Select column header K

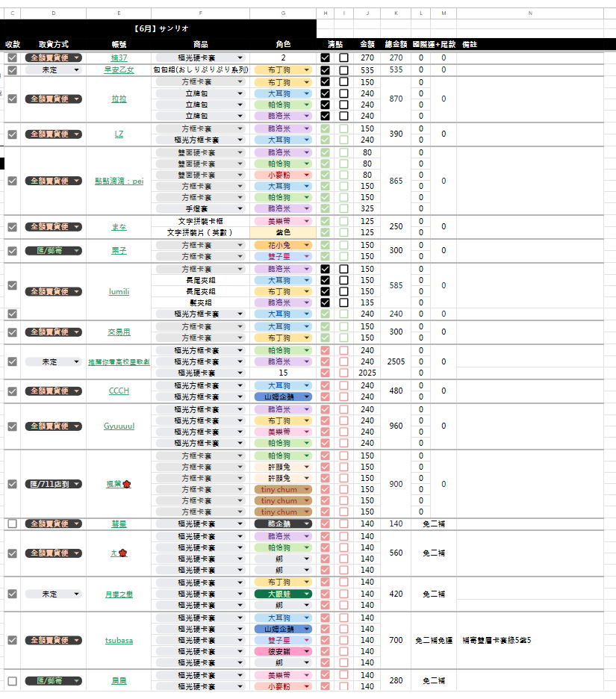coord(396,13)
